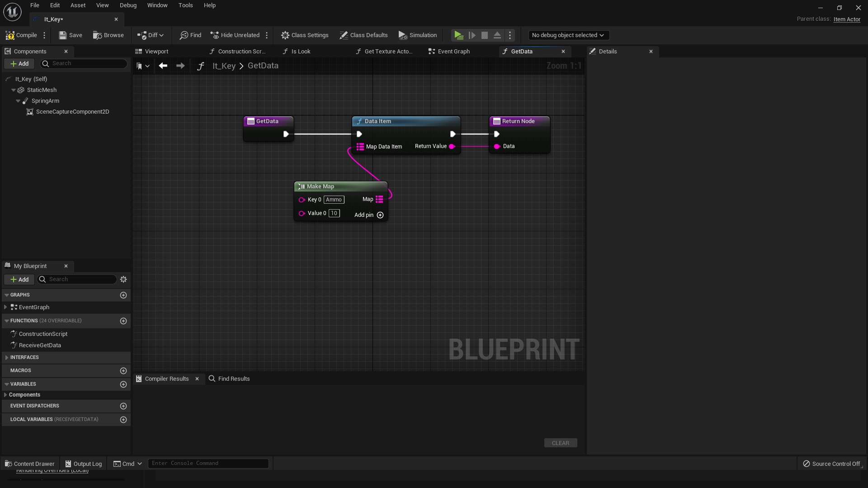Viewport: 868px width, 488px height.
Task: Open the Debug menu
Action: point(128,5)
